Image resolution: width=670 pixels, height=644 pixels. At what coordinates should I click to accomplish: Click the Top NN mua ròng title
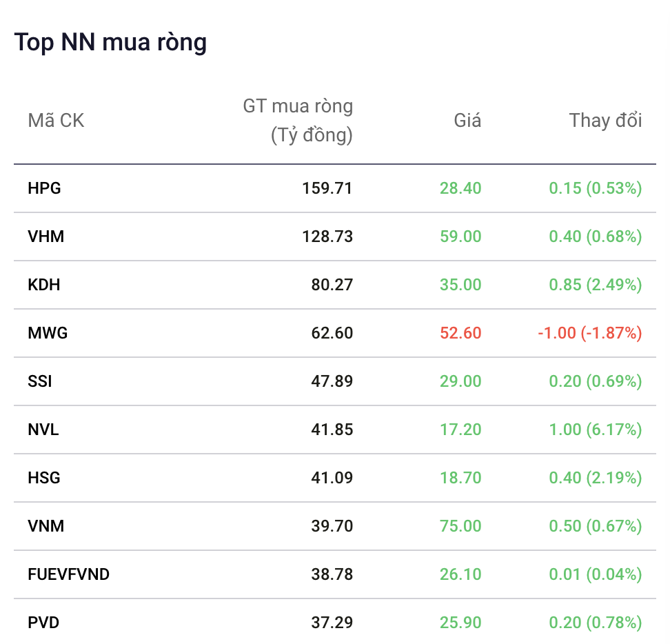tap(110, 43)
